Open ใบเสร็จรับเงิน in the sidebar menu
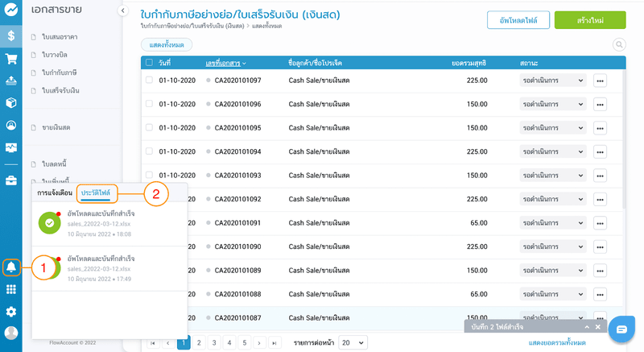 coord(60,91)
